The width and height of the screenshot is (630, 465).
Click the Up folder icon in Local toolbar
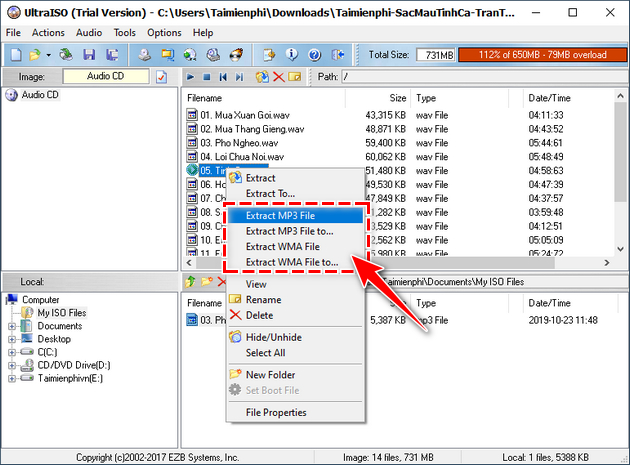click(x=190, y=282)
